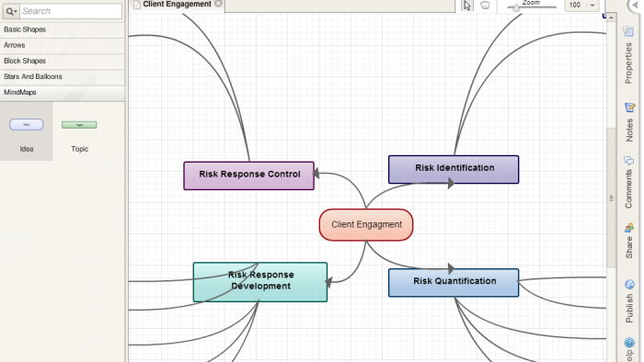
Task: Close the Client Engagement tab
Action: 219,4
